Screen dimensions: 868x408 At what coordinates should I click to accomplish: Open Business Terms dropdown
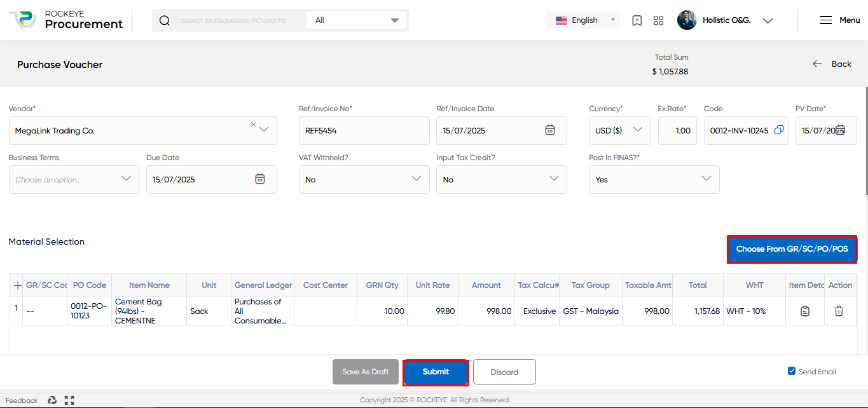(74, 179)
